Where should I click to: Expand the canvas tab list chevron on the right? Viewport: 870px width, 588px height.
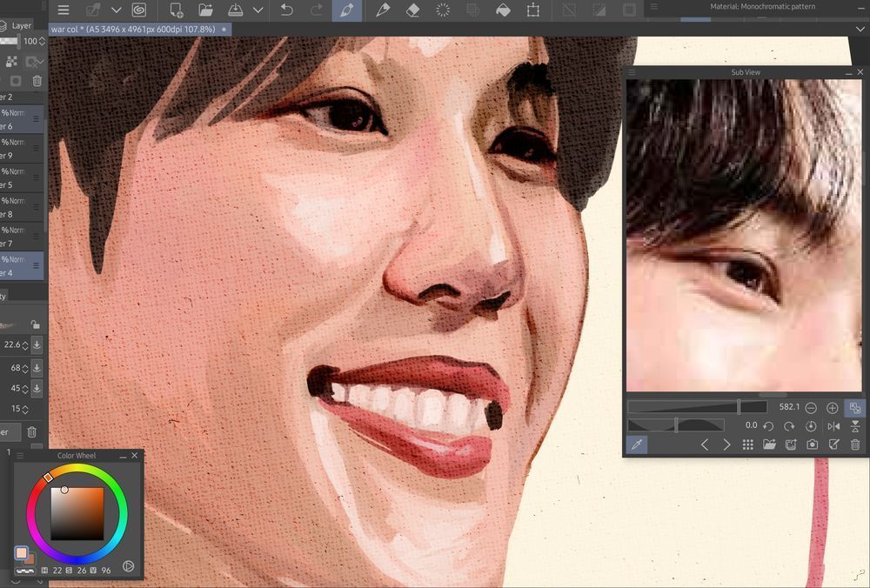(862, 29)
